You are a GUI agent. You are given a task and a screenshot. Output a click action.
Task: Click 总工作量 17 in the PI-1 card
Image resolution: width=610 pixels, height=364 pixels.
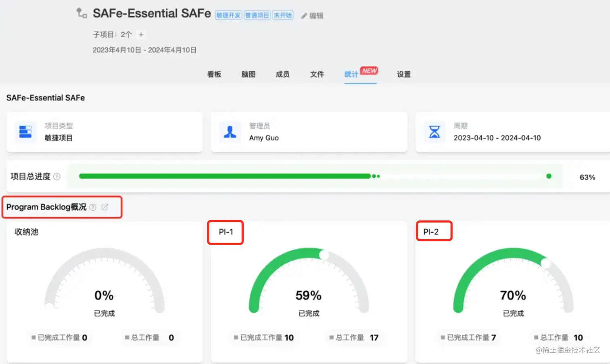(354, 338)
